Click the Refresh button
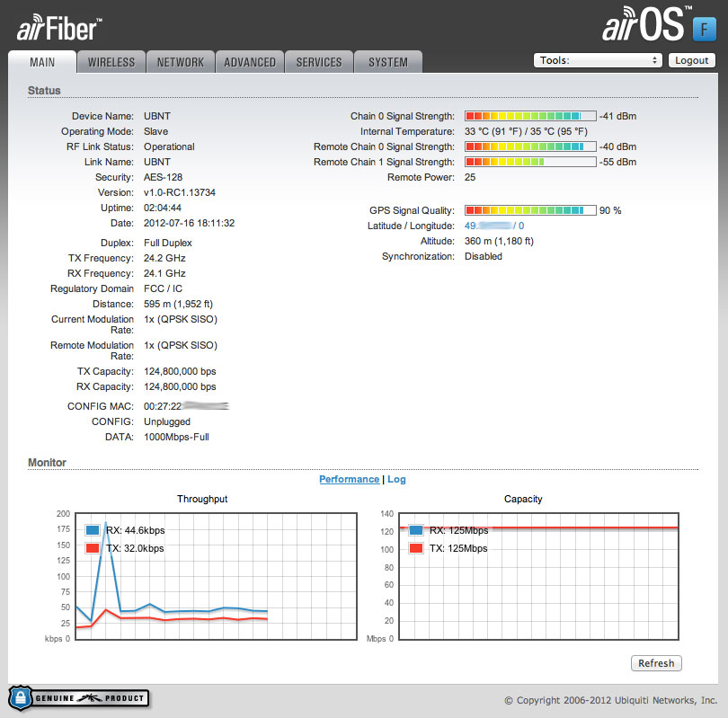The image size is (728, 718). point(656,663)
